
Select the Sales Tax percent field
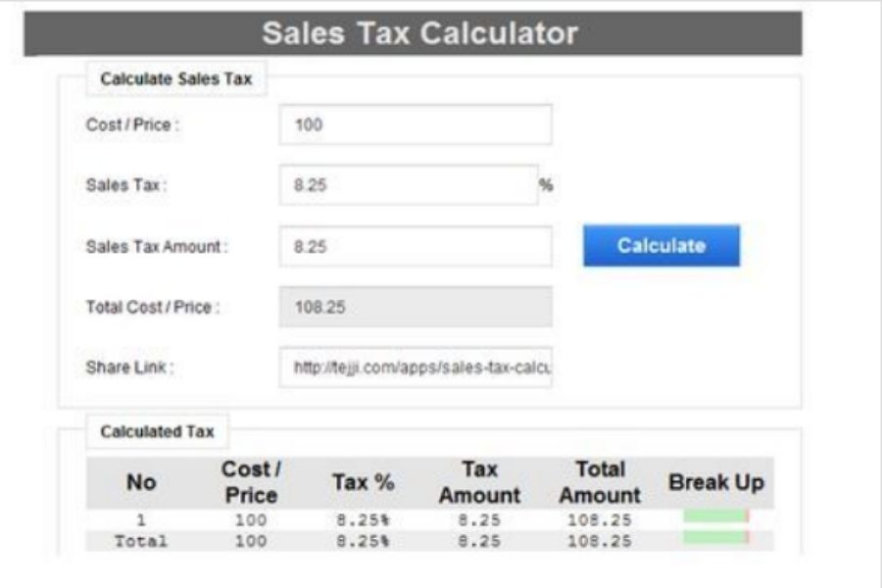click(409, 185)
